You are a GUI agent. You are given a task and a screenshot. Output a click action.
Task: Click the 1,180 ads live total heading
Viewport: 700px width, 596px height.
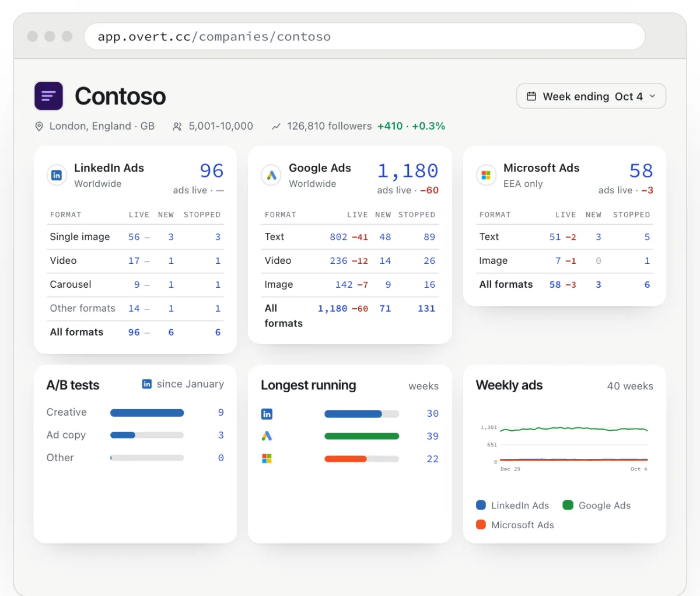[408, 170]
